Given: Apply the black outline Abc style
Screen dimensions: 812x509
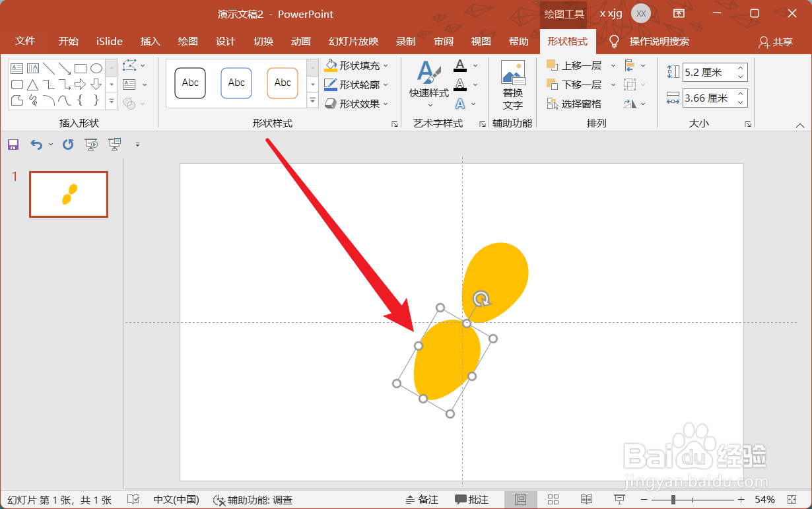Looking at the screenshot, I should coord(190,83).
